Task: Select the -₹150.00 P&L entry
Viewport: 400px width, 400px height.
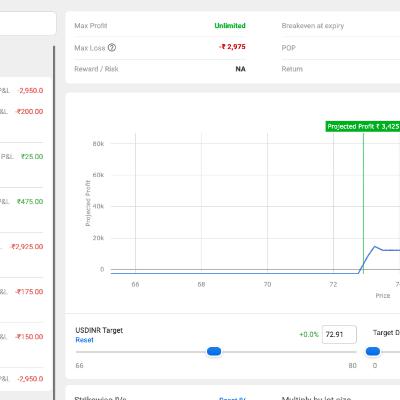Action: click(x=29, y=337)
